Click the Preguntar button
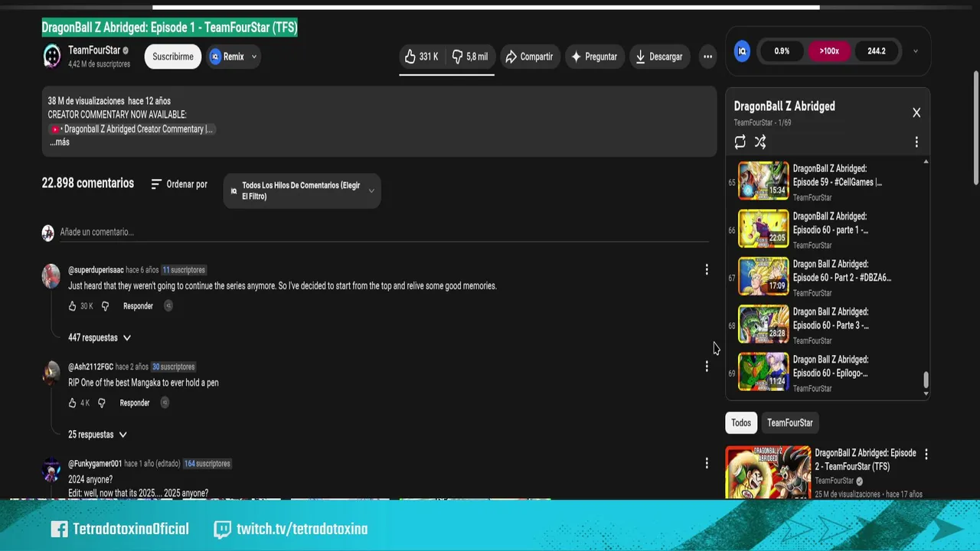Screen dimensions: 980x551 pos(594,57)
